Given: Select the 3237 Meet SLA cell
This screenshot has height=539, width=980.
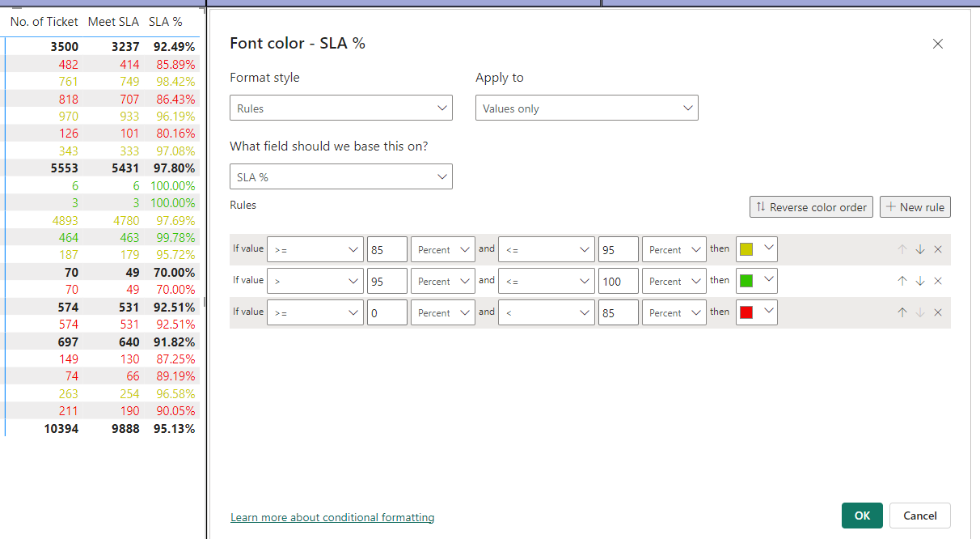Looking at the screenshot, I should (125, 47).
